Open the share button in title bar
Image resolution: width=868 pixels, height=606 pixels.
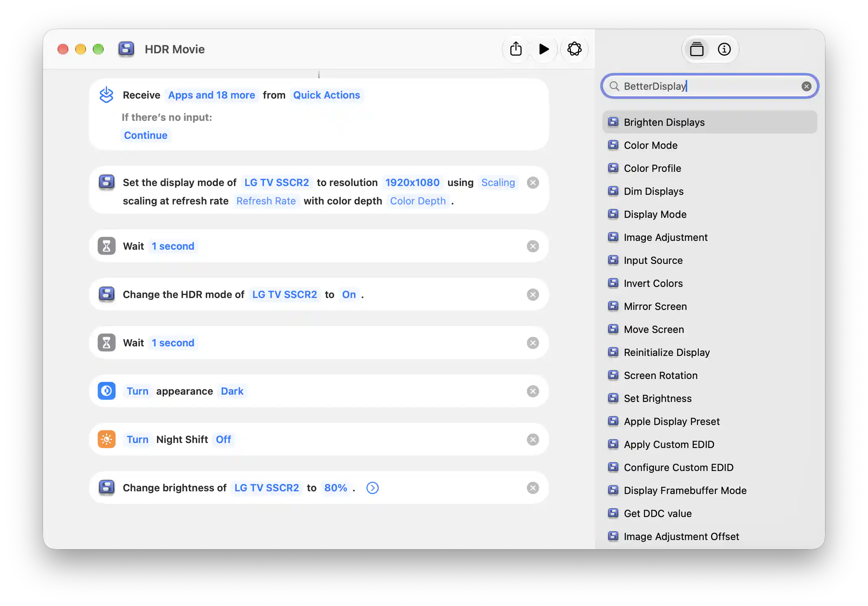coord(516,49)
